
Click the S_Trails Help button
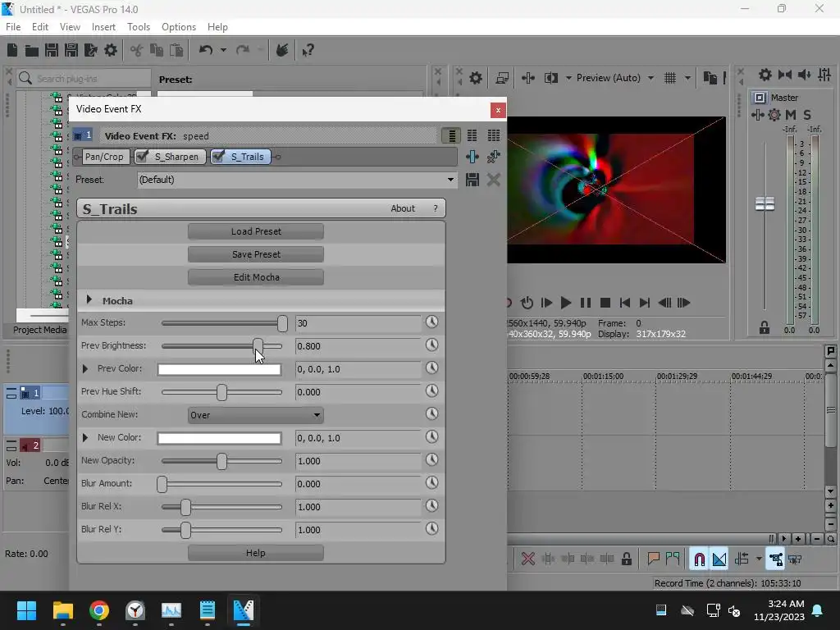point(256,553)
